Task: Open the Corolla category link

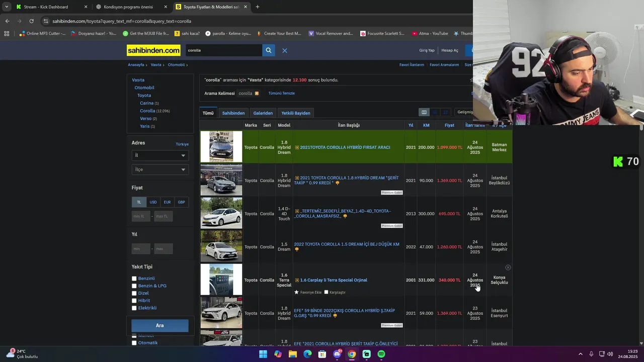Action: pyautogui.click(x=147, y=111)
